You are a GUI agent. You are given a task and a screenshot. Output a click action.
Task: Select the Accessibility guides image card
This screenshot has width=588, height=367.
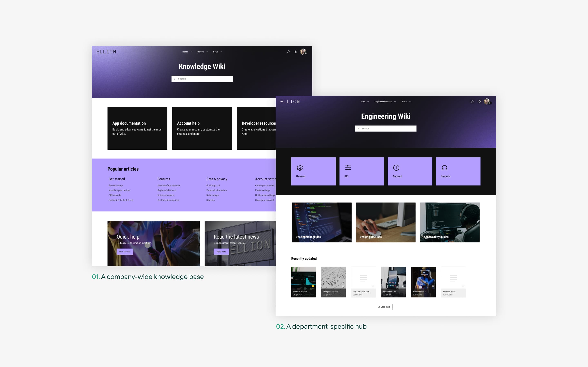(x=450, y=222)
